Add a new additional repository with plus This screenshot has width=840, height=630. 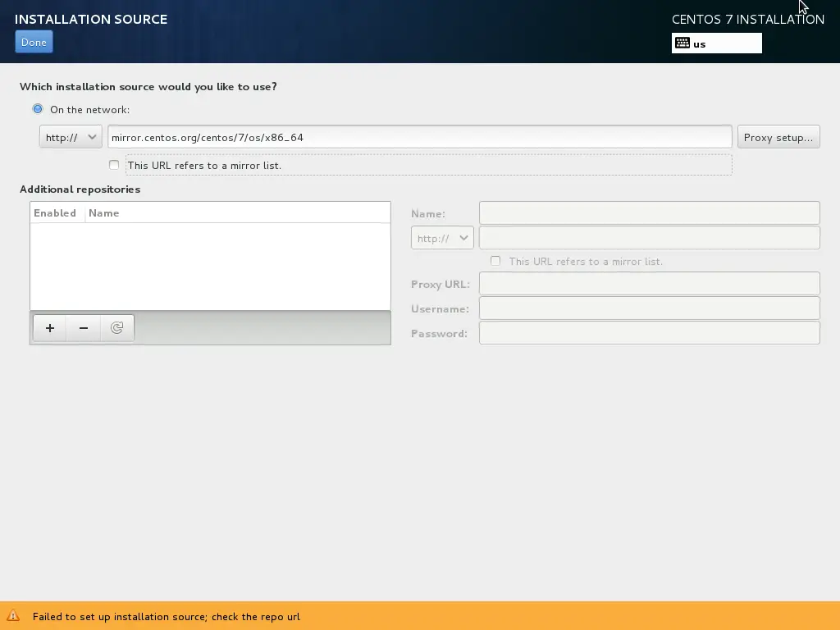(50, 328)
